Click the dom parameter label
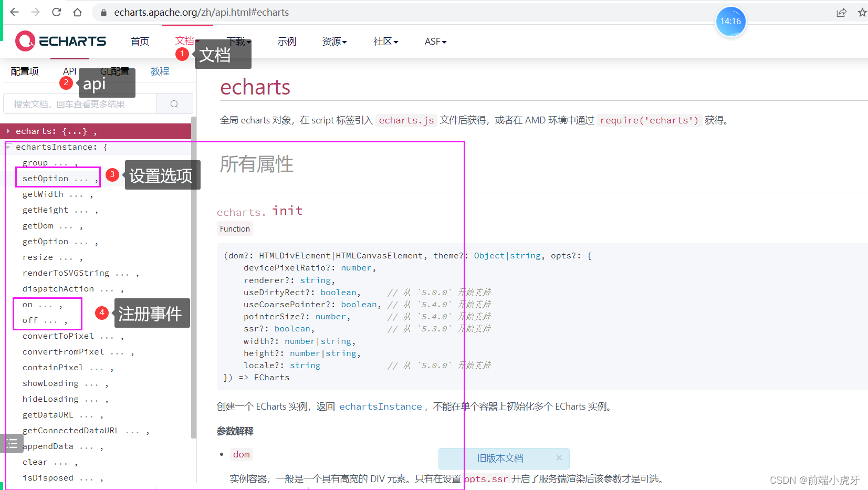Image resolution: width=868 pixels, height=490 pixels. (242, 454)
